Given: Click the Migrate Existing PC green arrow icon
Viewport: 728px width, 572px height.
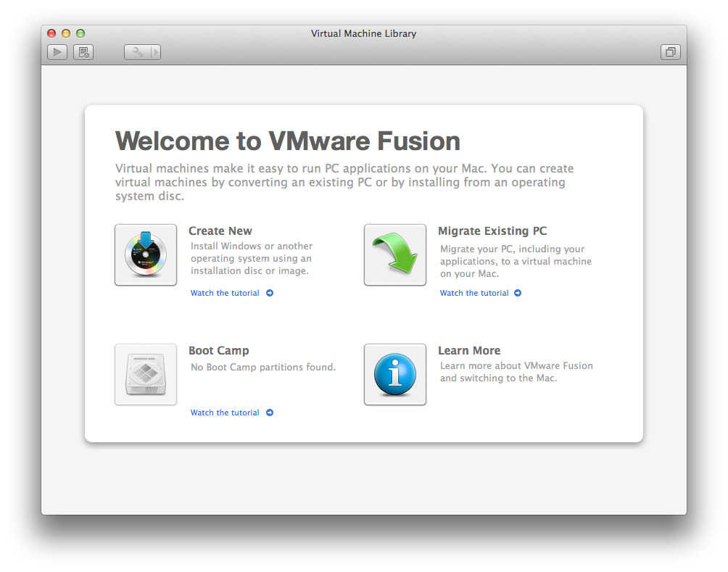Looking at the screenshot, I should click(x=395, y=254).
